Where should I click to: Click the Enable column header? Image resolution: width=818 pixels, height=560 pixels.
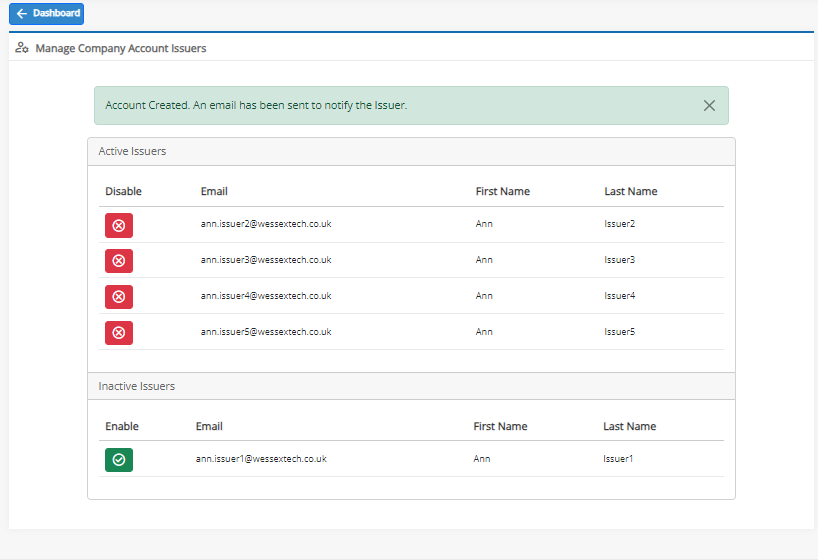122,426
